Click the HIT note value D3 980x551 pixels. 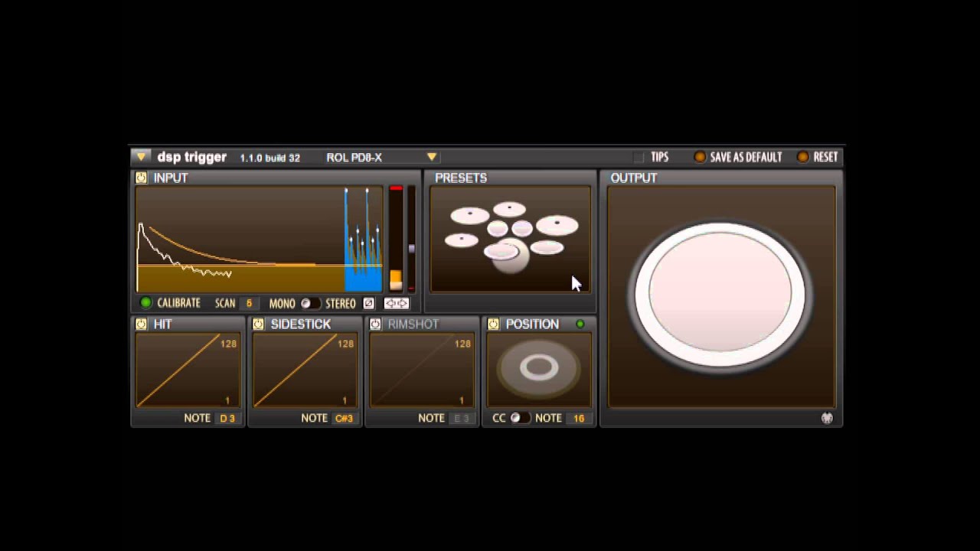coord(227,418)
